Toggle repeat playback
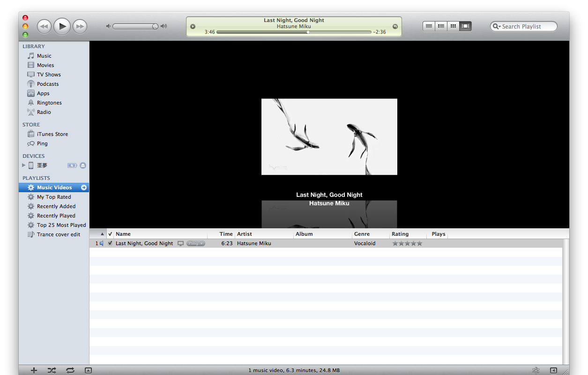 coord(70,370)
